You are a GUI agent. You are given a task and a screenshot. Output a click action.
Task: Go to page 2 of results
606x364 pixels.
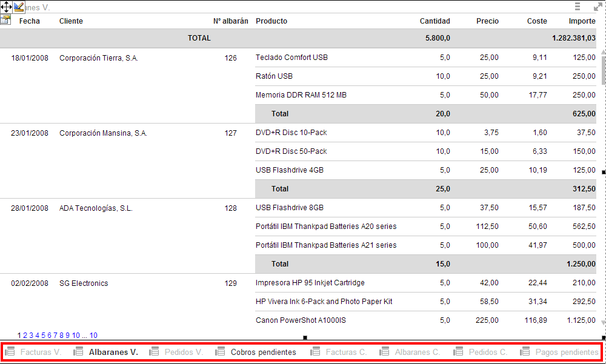[x=25, y=336]
